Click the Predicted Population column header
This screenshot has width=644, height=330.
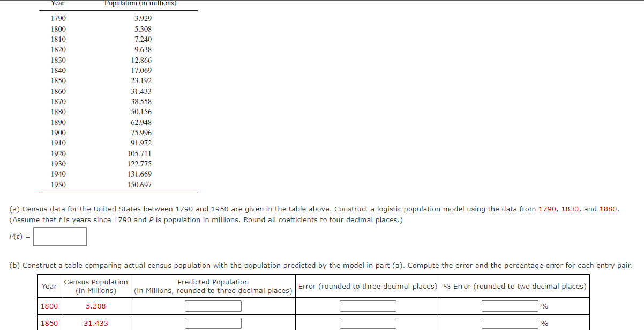213,286
